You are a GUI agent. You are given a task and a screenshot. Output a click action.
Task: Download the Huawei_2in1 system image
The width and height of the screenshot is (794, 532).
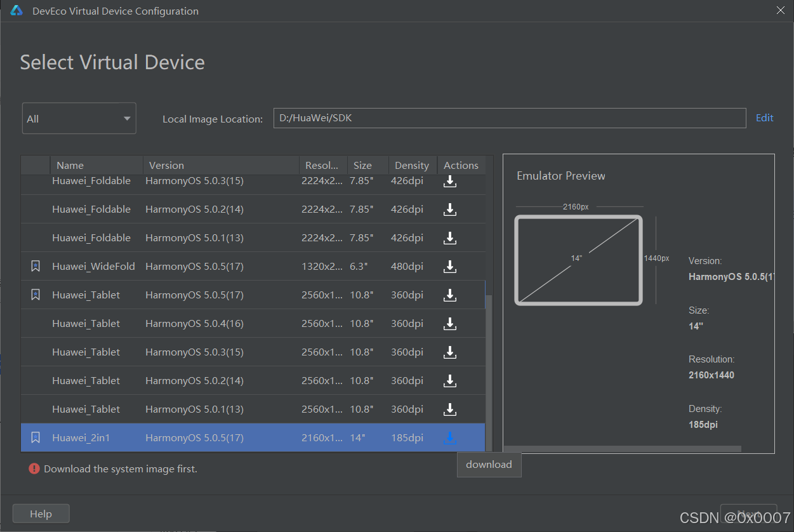click(x=450, y=437)
